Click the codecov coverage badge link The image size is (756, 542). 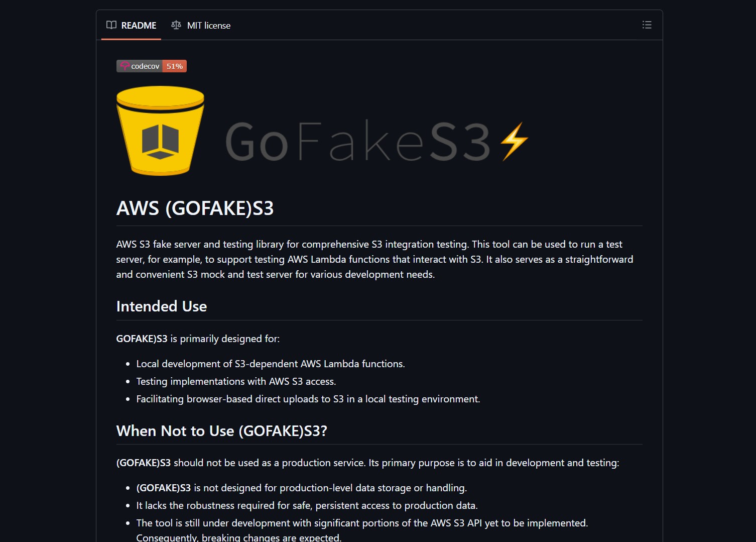[152, 66]
